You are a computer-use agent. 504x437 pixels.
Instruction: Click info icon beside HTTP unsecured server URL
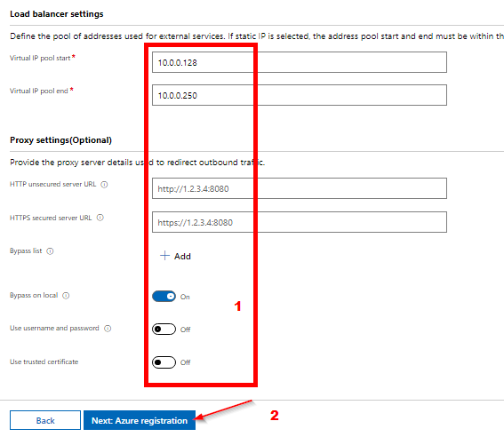click(104, 185)
